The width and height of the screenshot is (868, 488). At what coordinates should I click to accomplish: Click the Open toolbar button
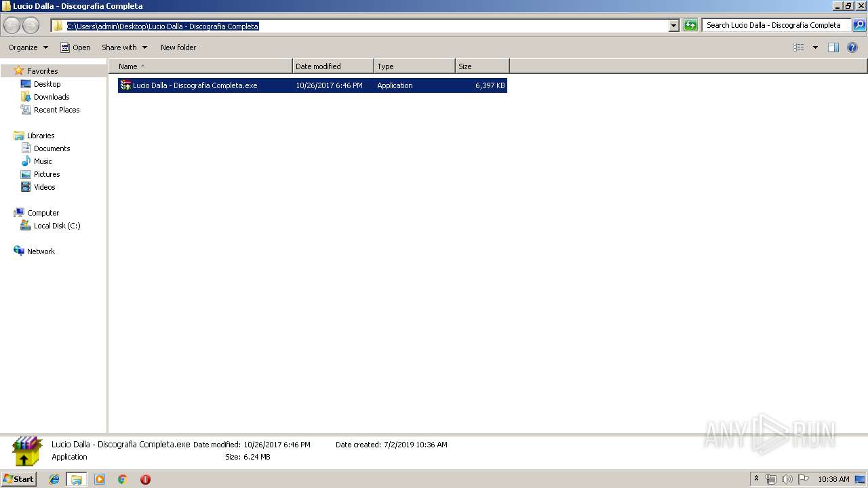pyautogui.click(x=75, y=47)
